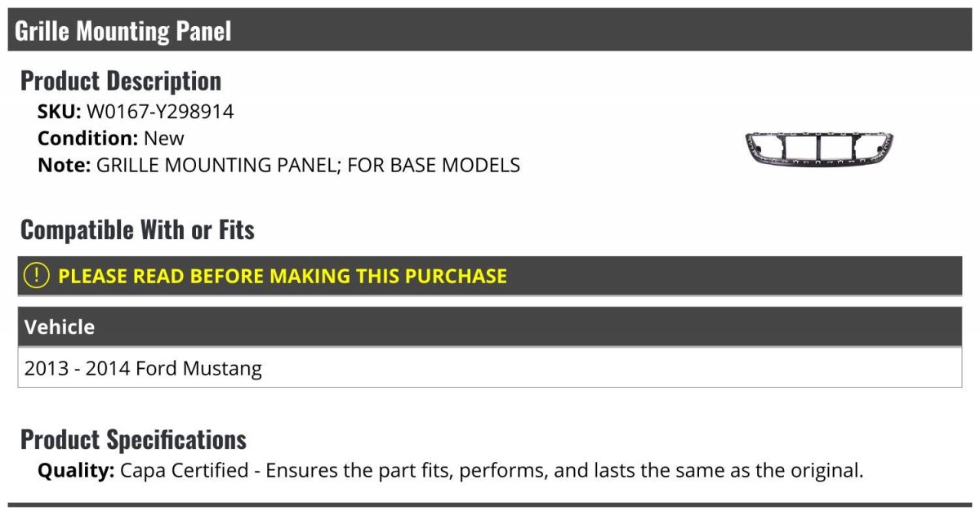Click the Condition label
This screenshot has height=515, width=980.
(87, 138)
